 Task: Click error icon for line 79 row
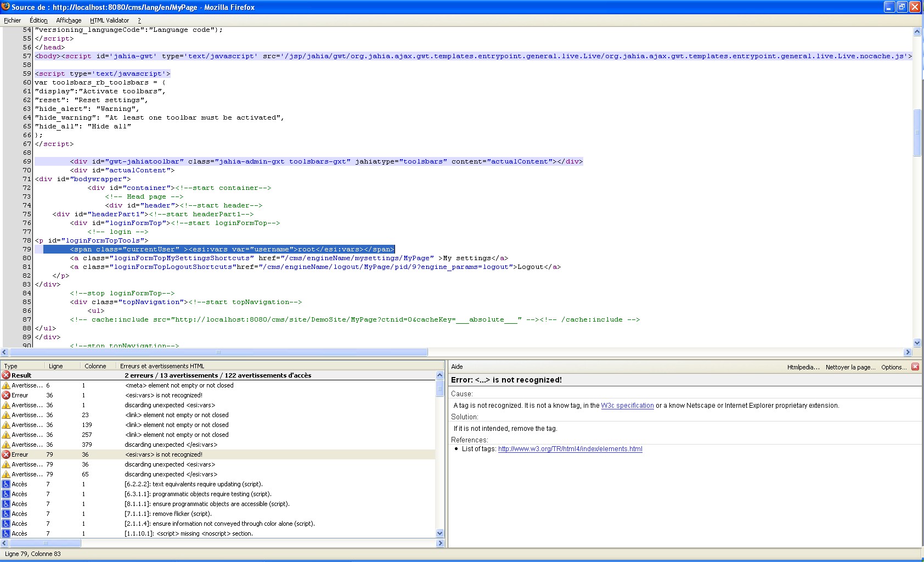[6, 454]
